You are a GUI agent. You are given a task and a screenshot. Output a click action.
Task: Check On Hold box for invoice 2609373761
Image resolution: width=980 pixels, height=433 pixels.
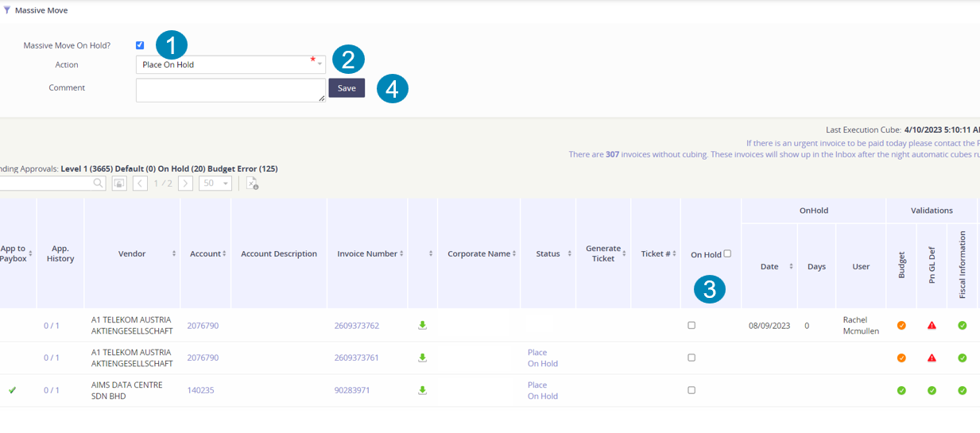tap(691, 358)
